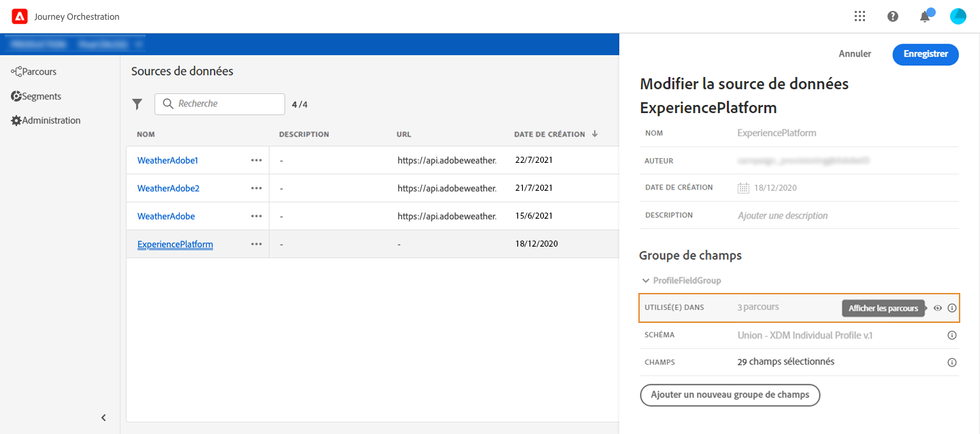Open the WeatherAdobe1 data source link
Image resolution: width=980 pixels, height=434 pixels.
[x=167, y=160]
